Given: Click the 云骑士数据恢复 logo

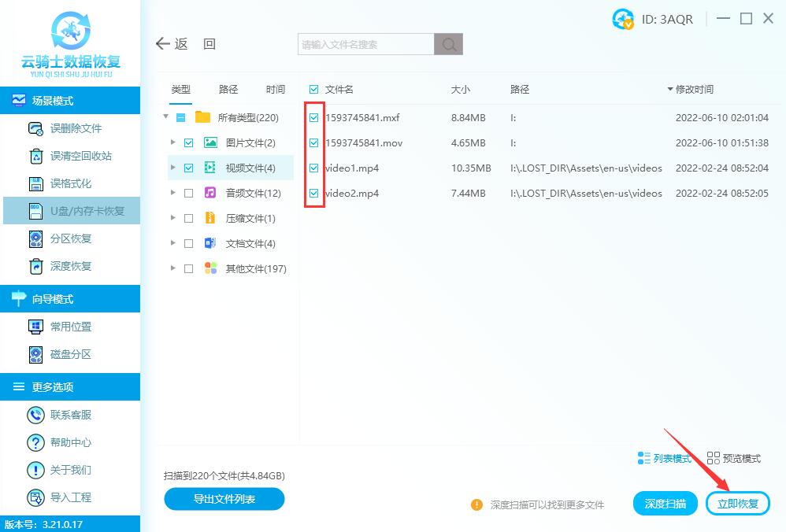Looking at the screenshot, I should coord(71,44).
